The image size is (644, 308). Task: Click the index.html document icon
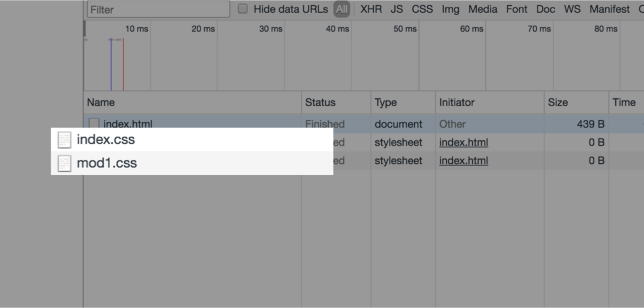coord(94,123)
